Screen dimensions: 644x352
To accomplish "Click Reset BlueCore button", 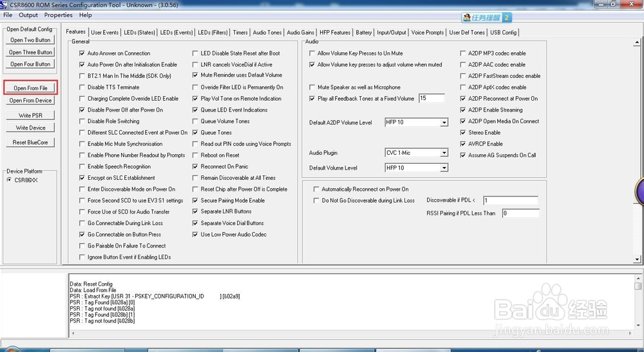I will click(x=30, y=142).
